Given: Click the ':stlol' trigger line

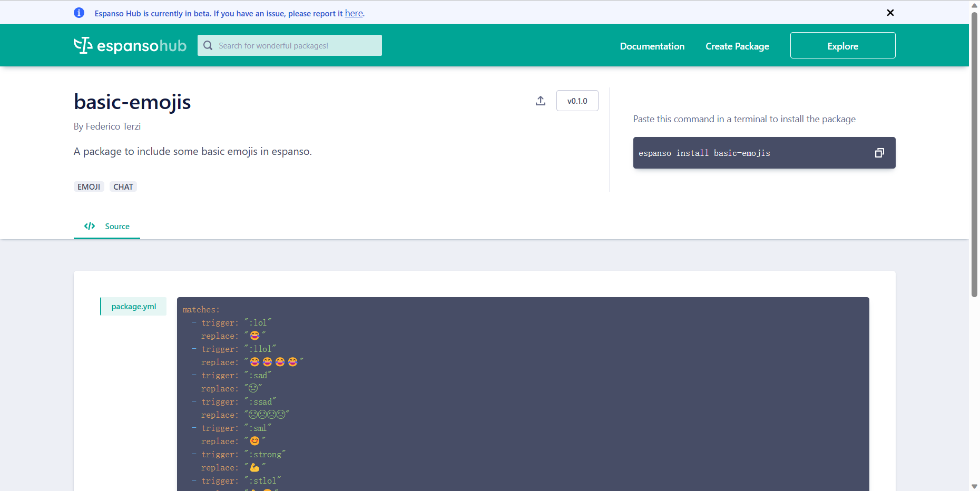Looking at the screenshot, I should click(237, 481).
